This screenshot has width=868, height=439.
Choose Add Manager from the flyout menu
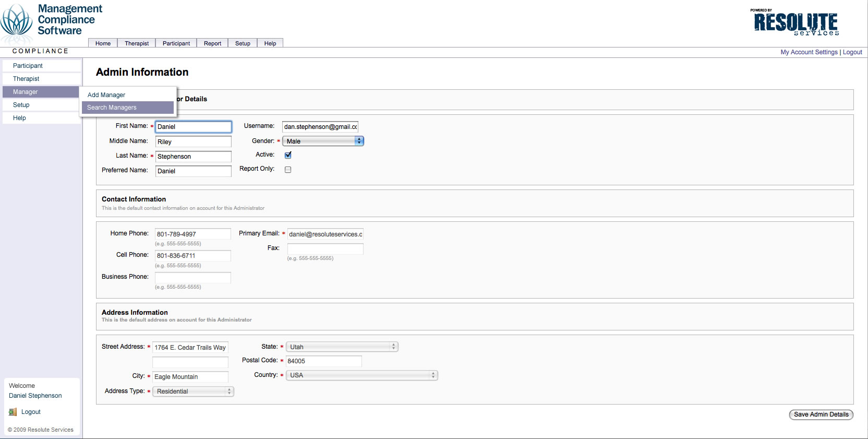[127, 95]
